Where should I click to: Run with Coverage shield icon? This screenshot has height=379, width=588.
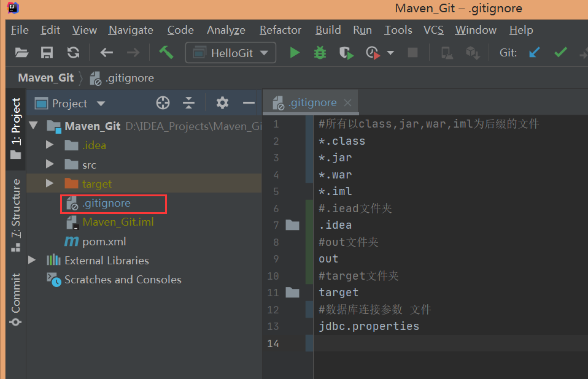click(x=346, y=53)
